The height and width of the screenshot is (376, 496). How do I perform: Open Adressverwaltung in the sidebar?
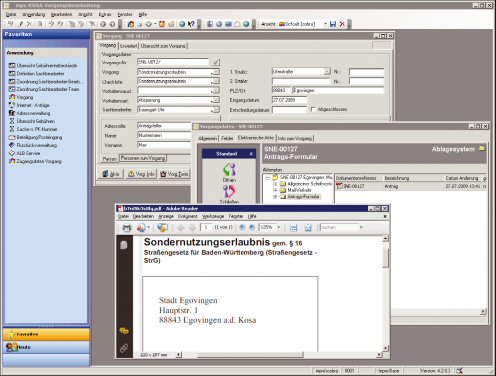pos(29,113)
